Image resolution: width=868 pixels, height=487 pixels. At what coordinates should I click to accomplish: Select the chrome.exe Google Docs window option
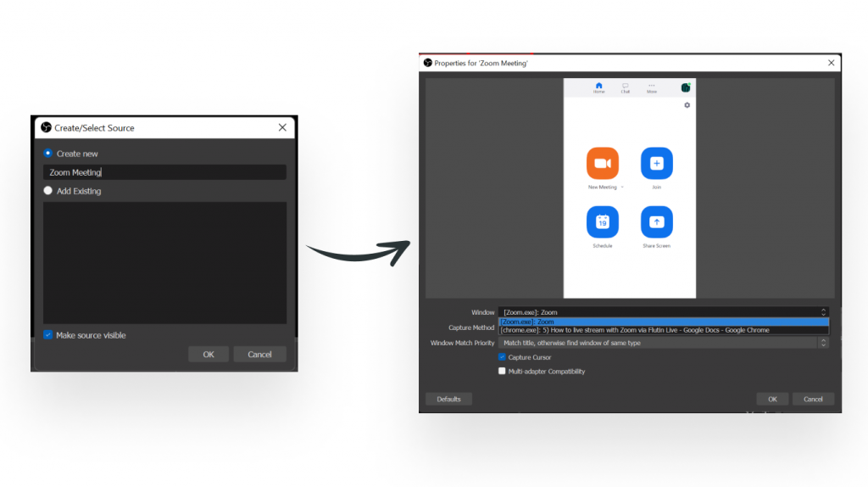click(x=664, y=330)
